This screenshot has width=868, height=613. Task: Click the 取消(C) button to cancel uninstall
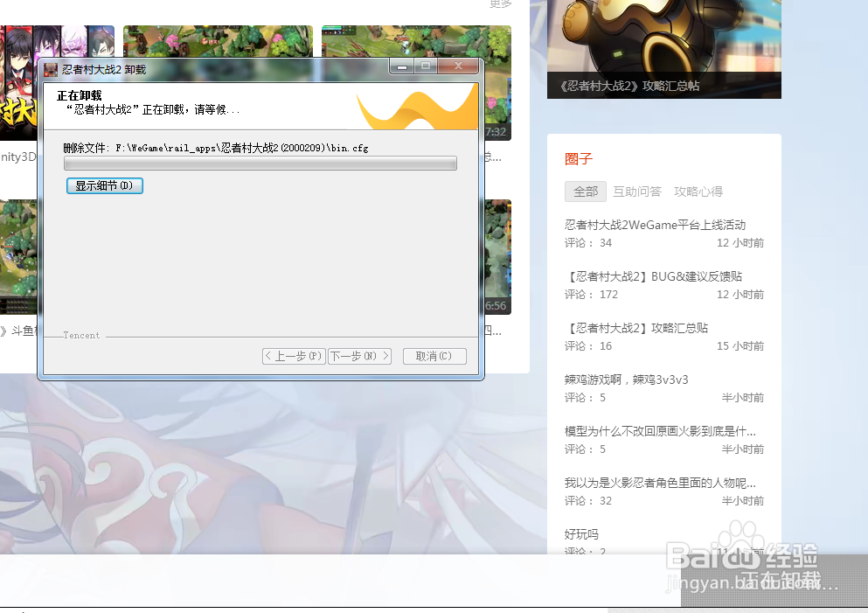[434, 356]
